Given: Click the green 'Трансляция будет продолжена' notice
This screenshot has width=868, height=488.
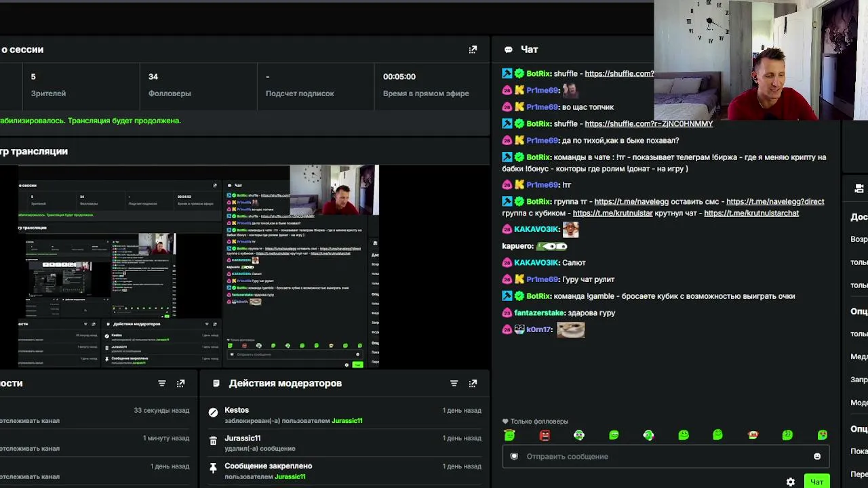Looking at the screenshot, I should pos(124,121).
